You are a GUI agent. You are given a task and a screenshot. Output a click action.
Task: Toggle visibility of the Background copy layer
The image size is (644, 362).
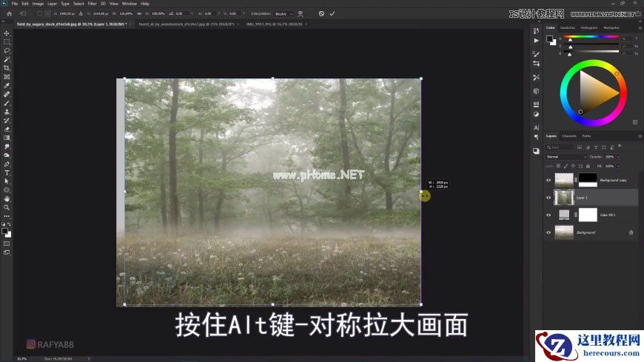[x=549, y=180]
